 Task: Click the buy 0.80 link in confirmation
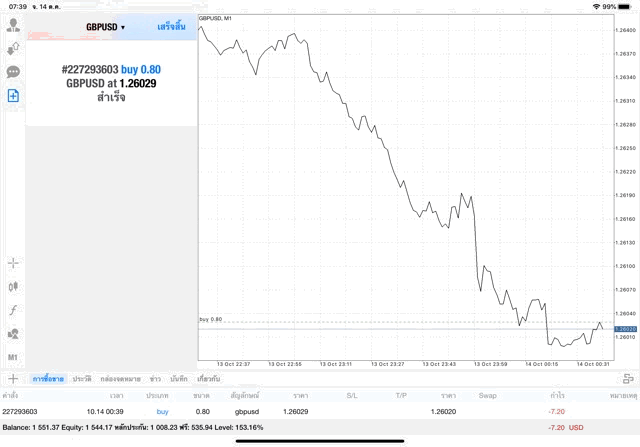tap(141, 69)
